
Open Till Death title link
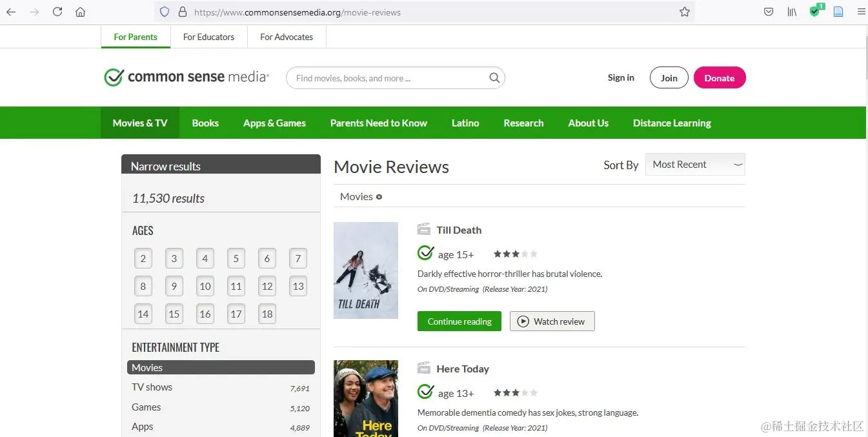[459, 230]
